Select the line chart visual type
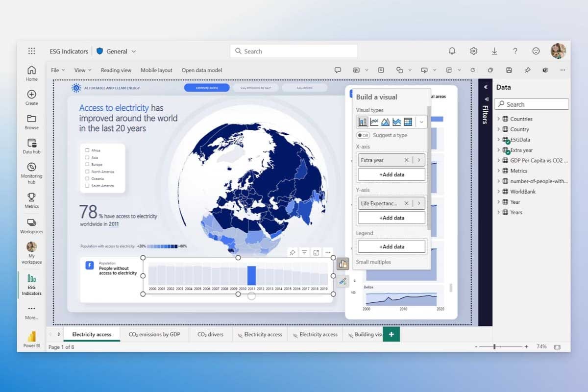588x392 pixels. (x=374, y=122)
